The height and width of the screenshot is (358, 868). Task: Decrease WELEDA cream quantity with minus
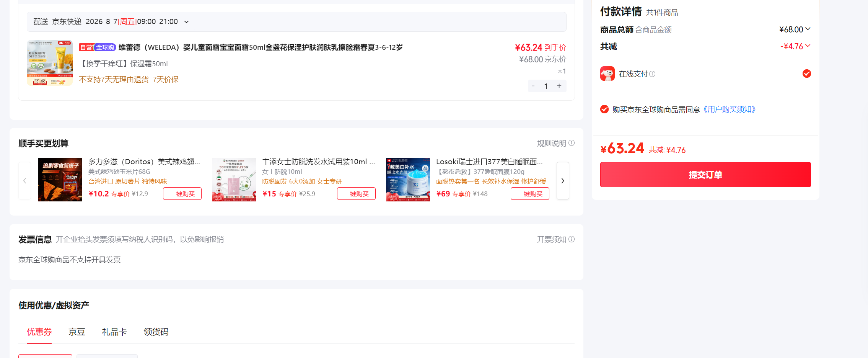click(533, 86)
